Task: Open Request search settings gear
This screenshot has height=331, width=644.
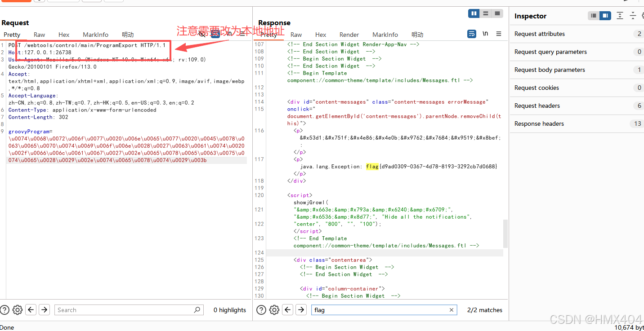Action: click(18, 310)
